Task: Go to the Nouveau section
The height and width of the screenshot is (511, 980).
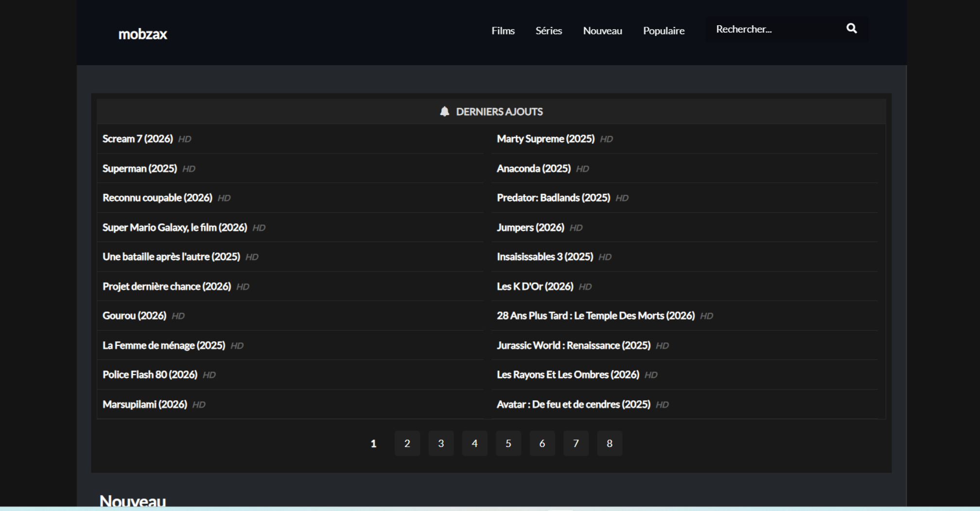Action: 602,31
